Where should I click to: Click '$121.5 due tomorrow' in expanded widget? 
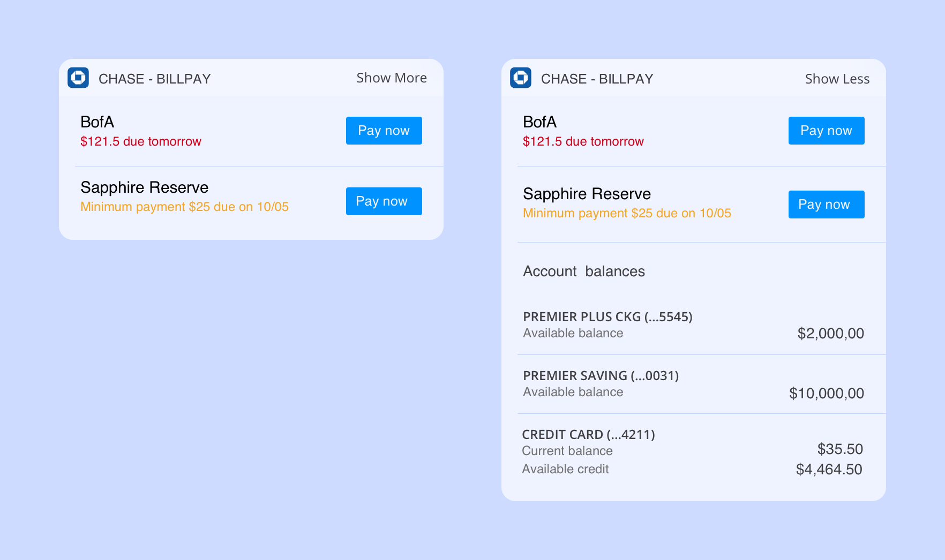(583, 141)
